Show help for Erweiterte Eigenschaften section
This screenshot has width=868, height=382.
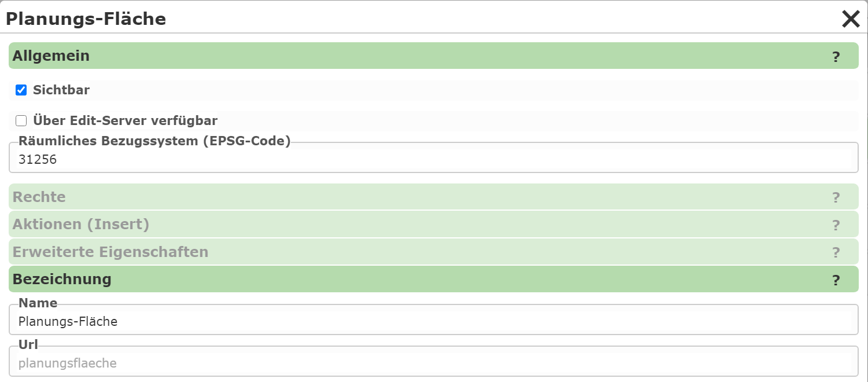coord(836,253)
